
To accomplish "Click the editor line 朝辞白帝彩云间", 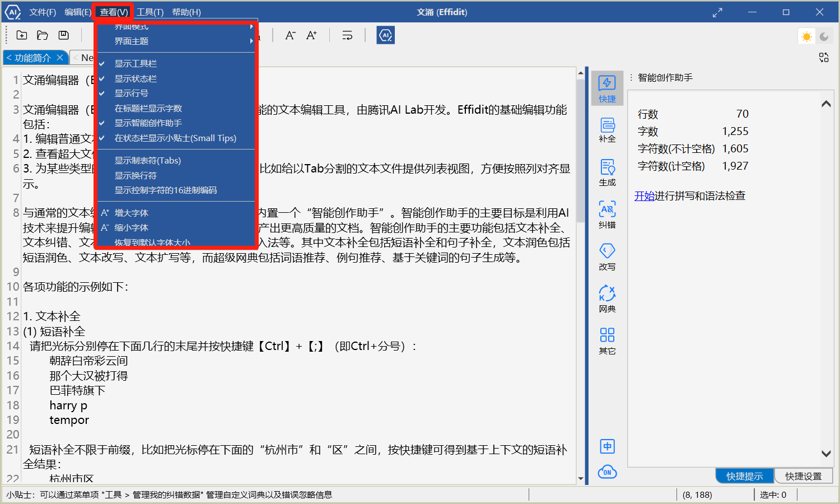I will point(88,361).
